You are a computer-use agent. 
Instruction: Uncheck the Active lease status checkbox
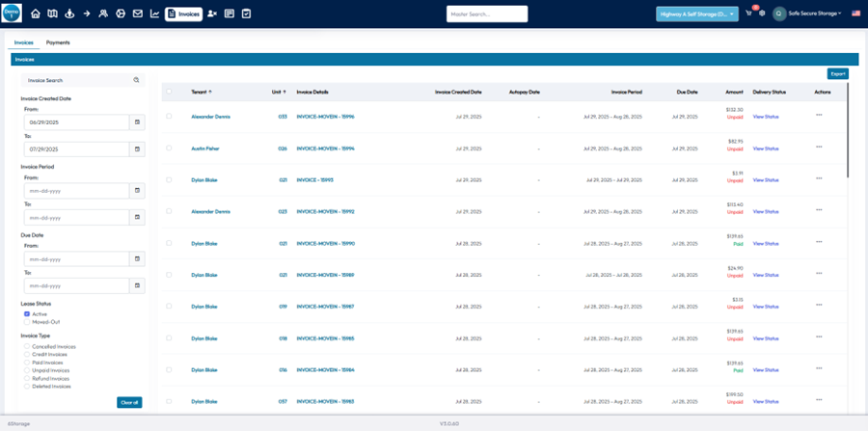(27, 313)
